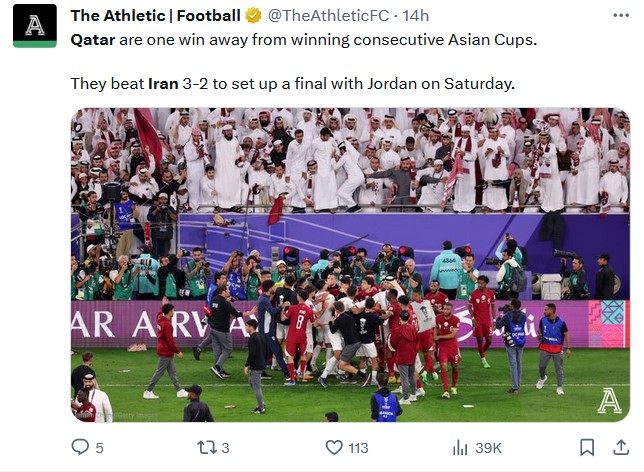This screenshot has height=472, width=644.
Task: Open "The Athletic | Football" account name
Action: pos(155,16)
